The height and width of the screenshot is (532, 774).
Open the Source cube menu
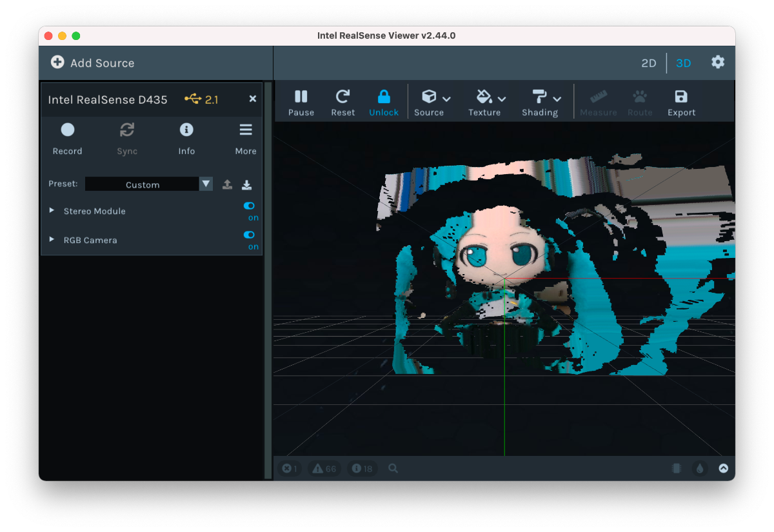436,103
